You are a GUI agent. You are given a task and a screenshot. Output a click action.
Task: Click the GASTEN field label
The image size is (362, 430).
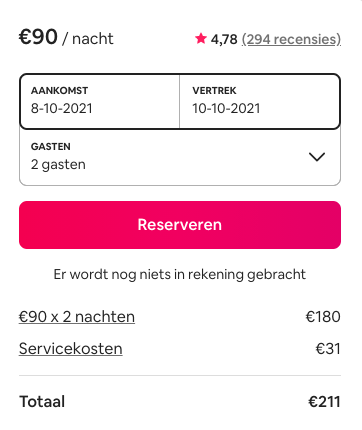[51, 147]
